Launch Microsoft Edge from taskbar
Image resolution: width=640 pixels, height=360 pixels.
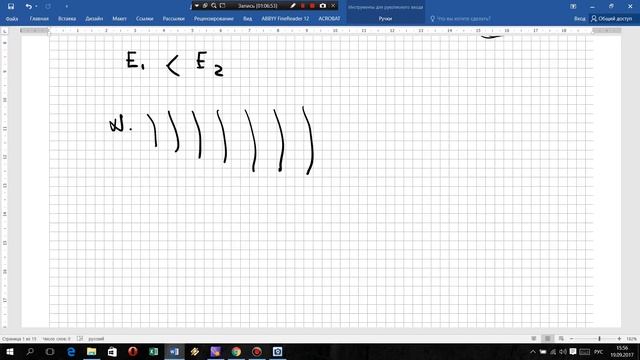tap(71, 351)
